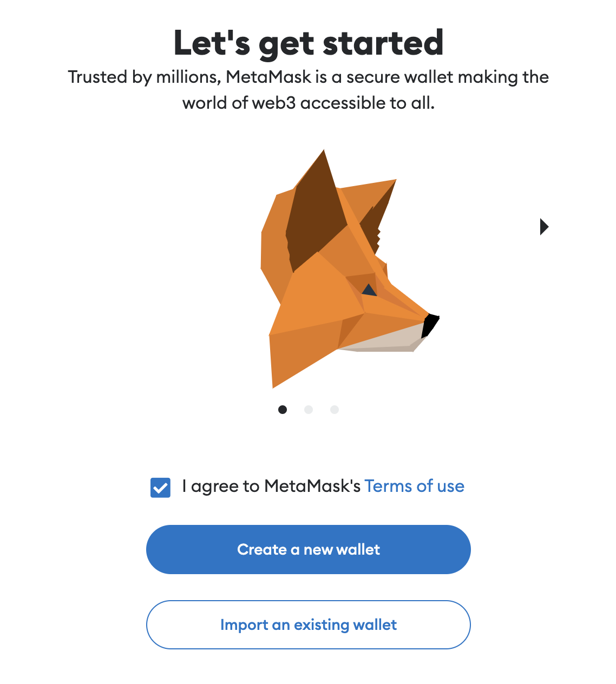Click the fox's black nose
Viewport: 616px width, 684px height.
[x=430, y=326]
